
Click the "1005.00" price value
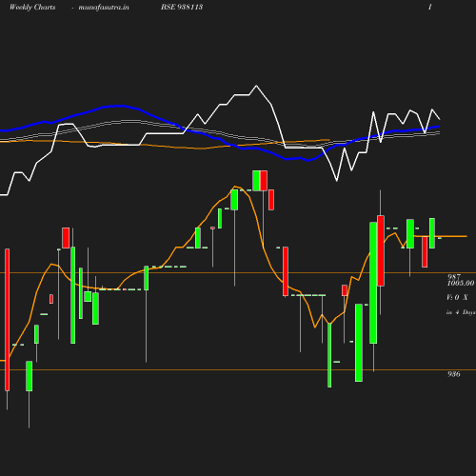tap(461, 283)
